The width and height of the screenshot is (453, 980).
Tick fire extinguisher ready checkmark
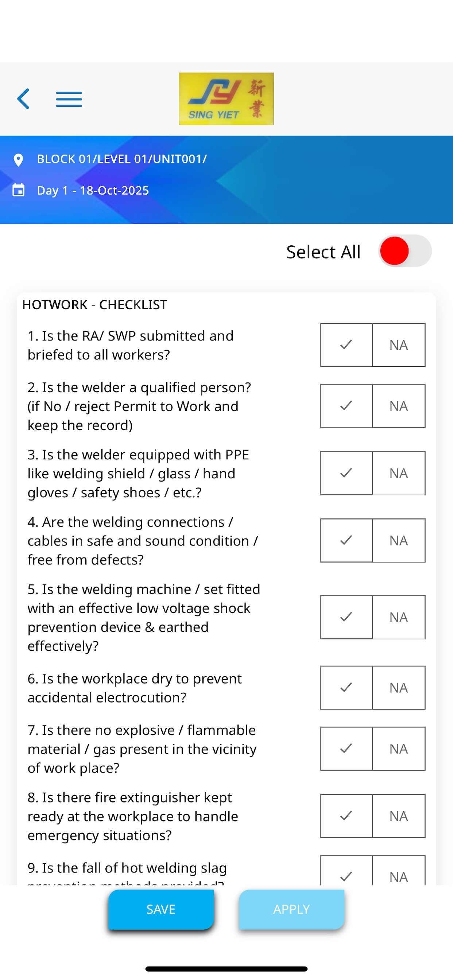click(x=346, y=816)
